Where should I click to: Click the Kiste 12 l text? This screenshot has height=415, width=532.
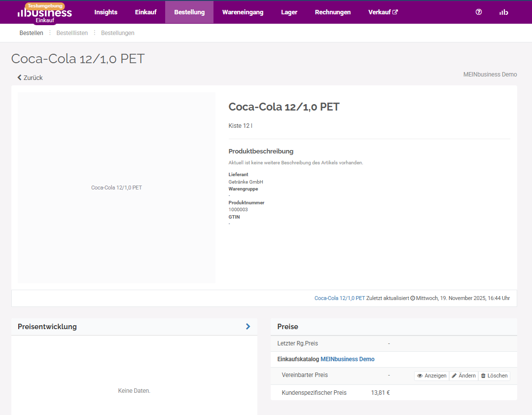240,126
